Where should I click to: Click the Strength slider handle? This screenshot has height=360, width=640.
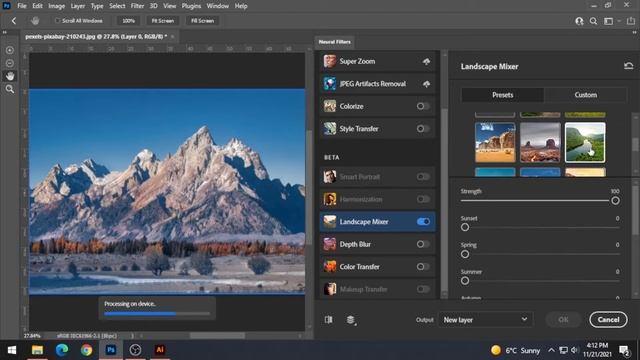point(615,200)
